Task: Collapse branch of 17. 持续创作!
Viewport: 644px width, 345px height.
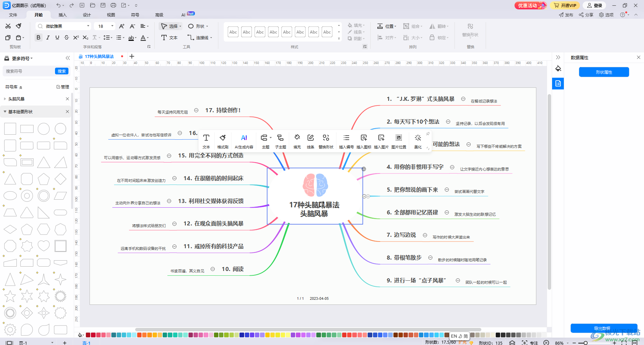Action: click(196, 110)
